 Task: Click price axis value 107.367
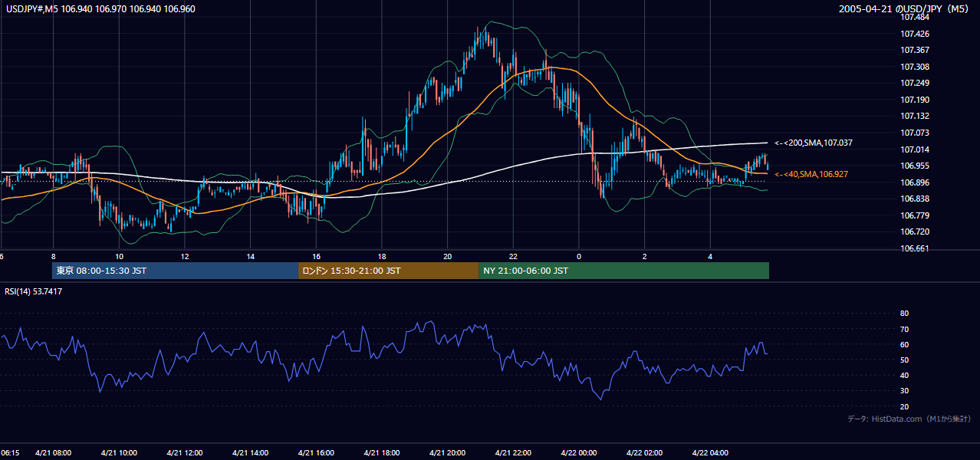click(x=915, y=50)
